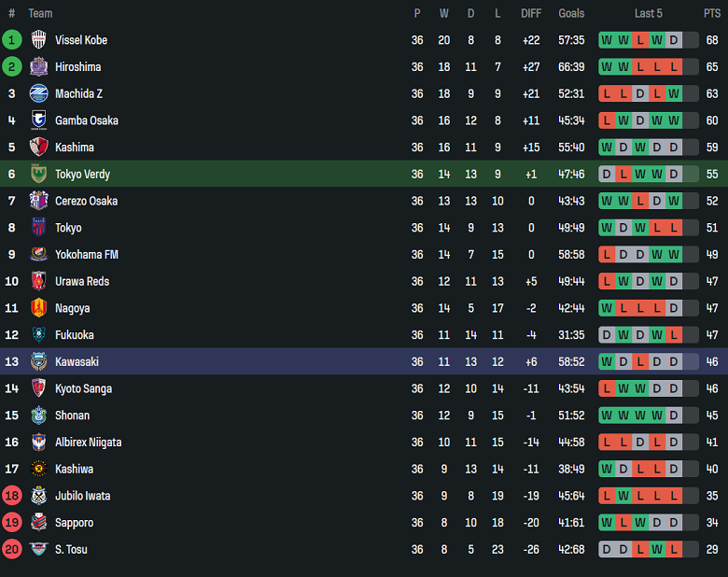Click the Tokyo Verdy green crest

click(38, 174)
